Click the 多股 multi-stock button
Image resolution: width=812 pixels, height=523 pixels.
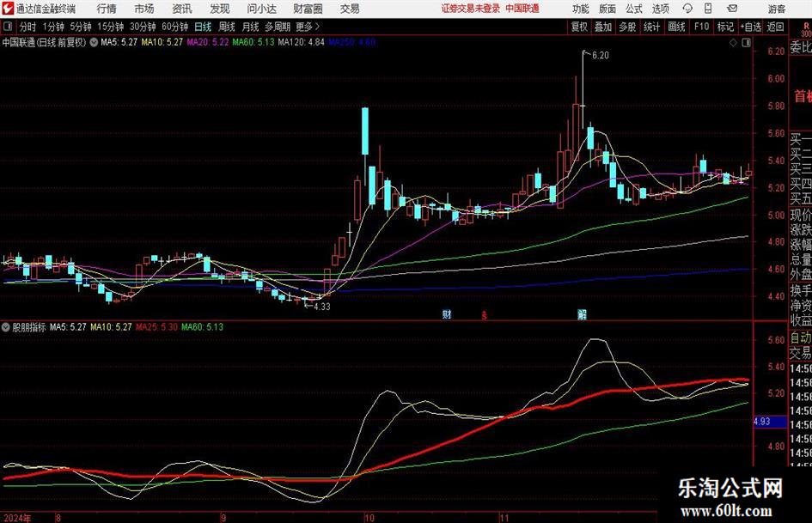coord(627,27)
